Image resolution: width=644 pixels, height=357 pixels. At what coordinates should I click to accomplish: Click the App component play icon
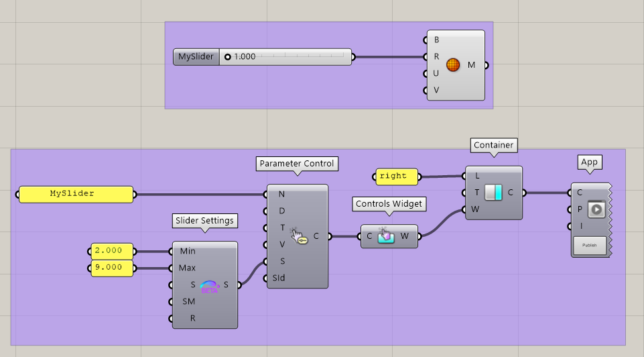click(596, 209)
